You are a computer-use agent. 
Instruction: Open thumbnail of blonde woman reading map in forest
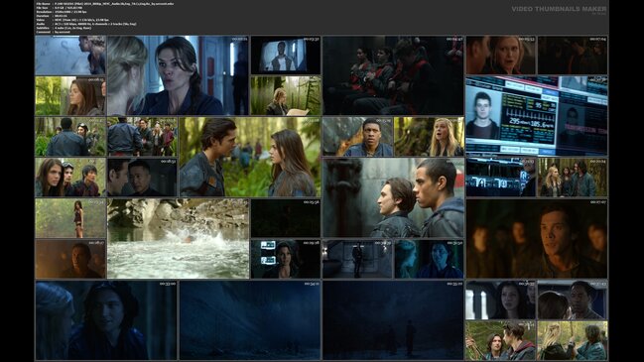click(x=286, y=95)
